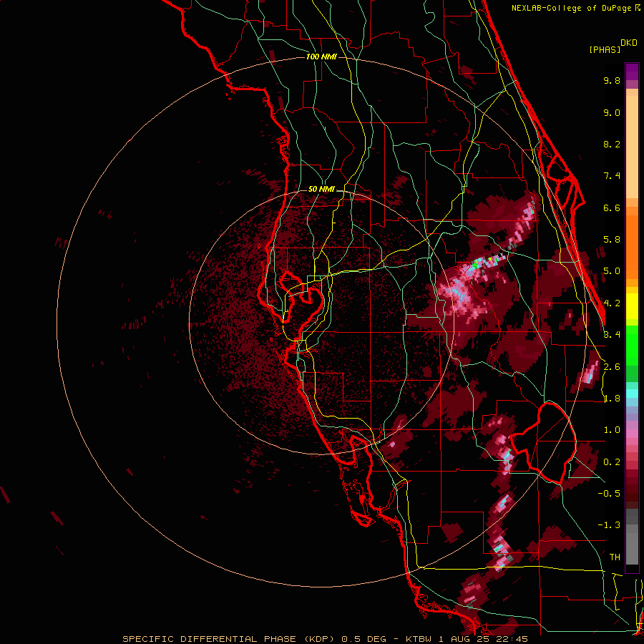Click the DKD label above the color scale
Screen dimensions: 644x644
[x=629, y=43]
